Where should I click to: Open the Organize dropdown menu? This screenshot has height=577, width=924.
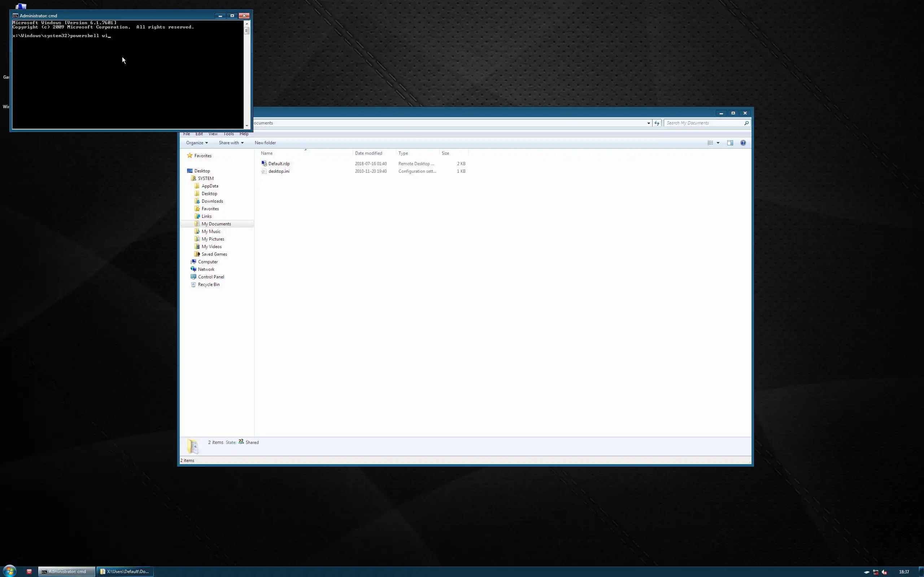click(x=197, y=143)
